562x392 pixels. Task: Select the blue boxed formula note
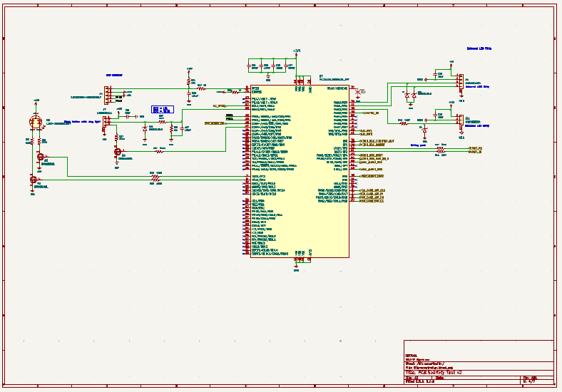[x=162, y=109]
